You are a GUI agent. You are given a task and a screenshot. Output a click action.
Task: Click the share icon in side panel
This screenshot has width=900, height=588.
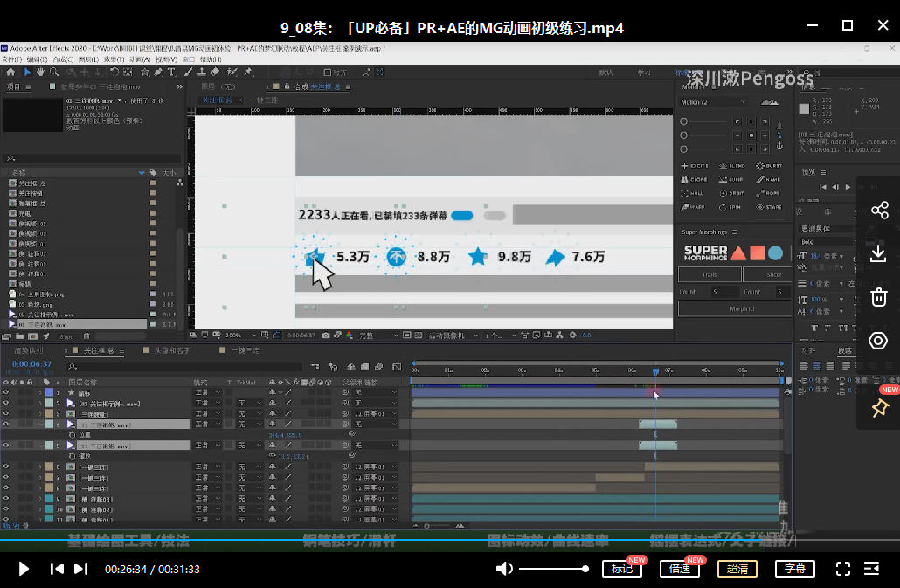pos(879,210)
